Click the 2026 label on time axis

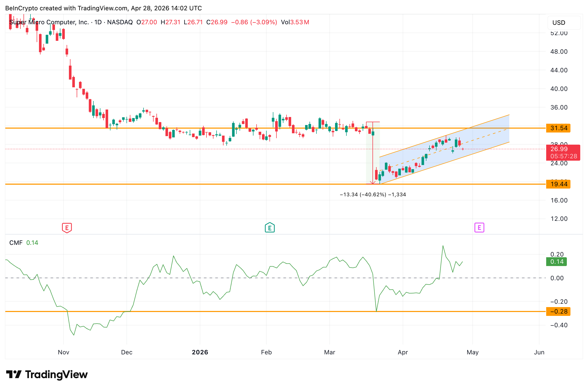pyautogui.click(x=200, y=352)
